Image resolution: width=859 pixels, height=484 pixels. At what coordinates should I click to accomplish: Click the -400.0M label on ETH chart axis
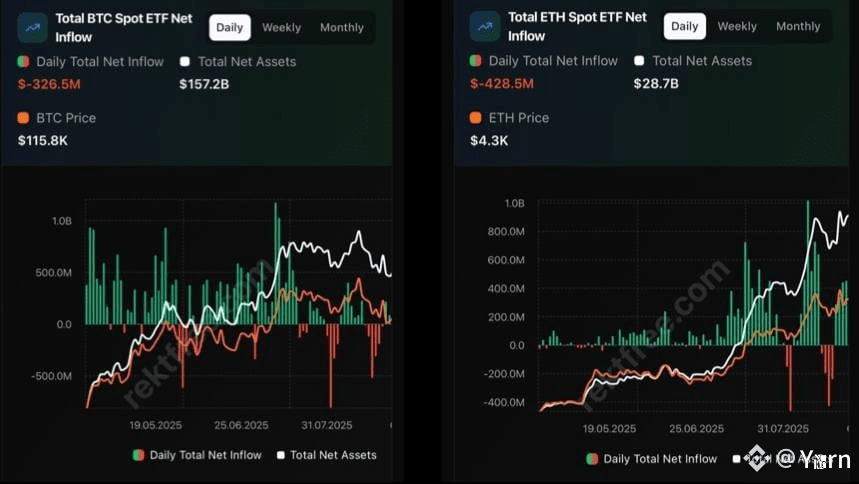tap(503, 402)
